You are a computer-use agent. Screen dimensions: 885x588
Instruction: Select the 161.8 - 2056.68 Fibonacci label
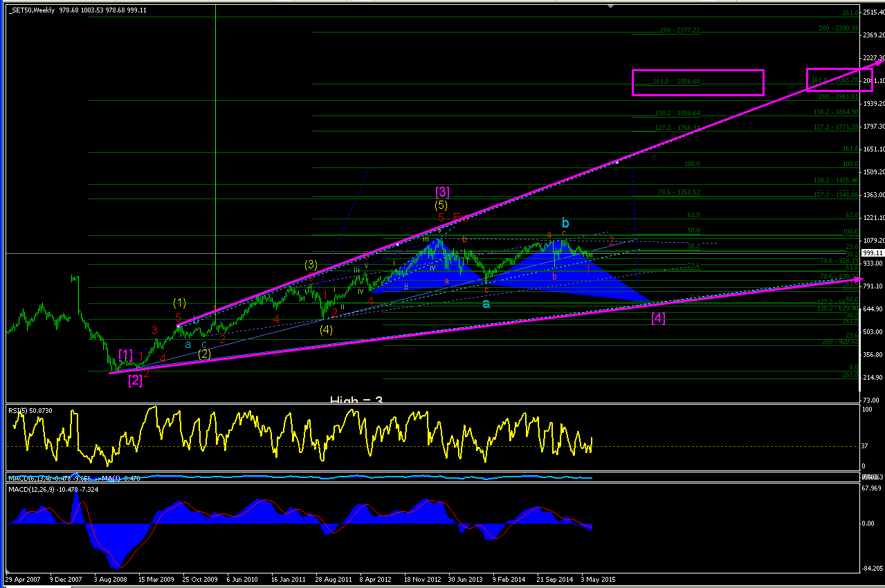[x=677, y=82]
